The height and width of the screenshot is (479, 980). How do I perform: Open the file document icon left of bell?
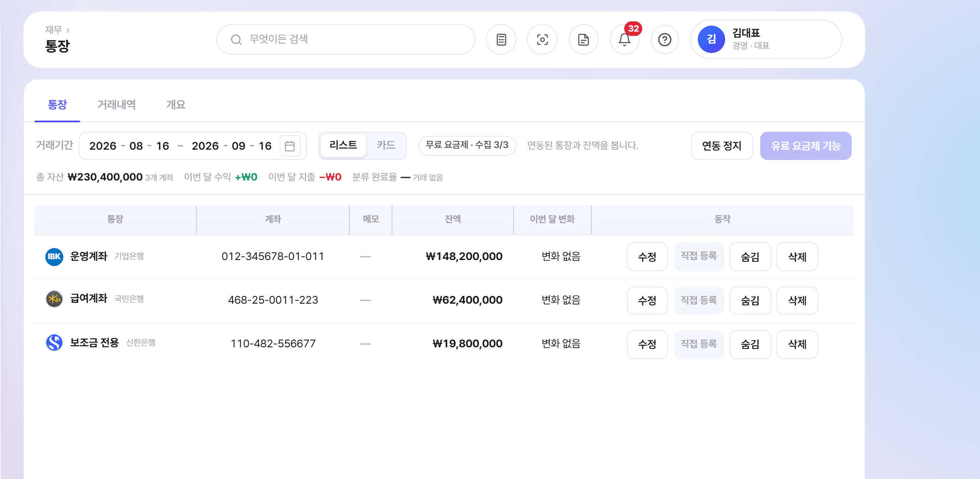click(x=584, y=40)
